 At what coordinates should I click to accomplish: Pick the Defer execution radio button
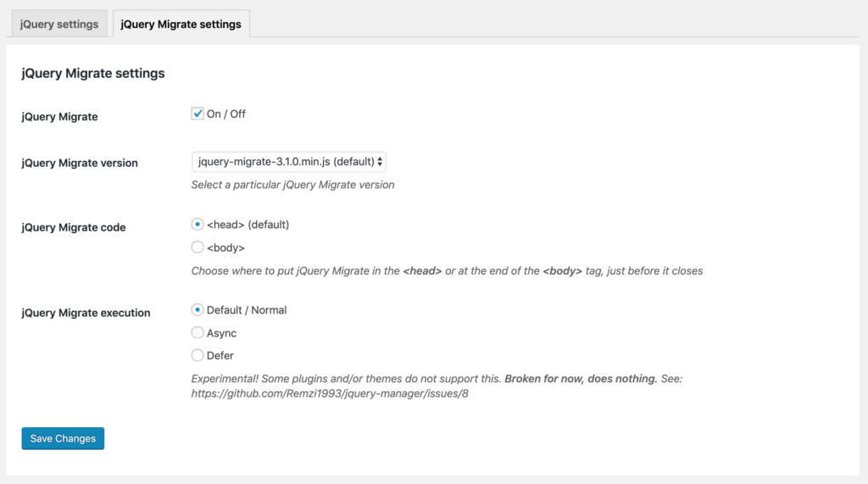(x=197, y=355)
